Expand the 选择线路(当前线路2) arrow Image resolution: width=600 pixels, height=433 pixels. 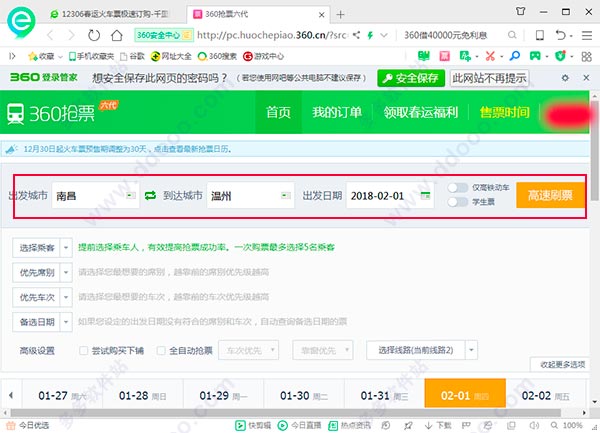[471, 350]
